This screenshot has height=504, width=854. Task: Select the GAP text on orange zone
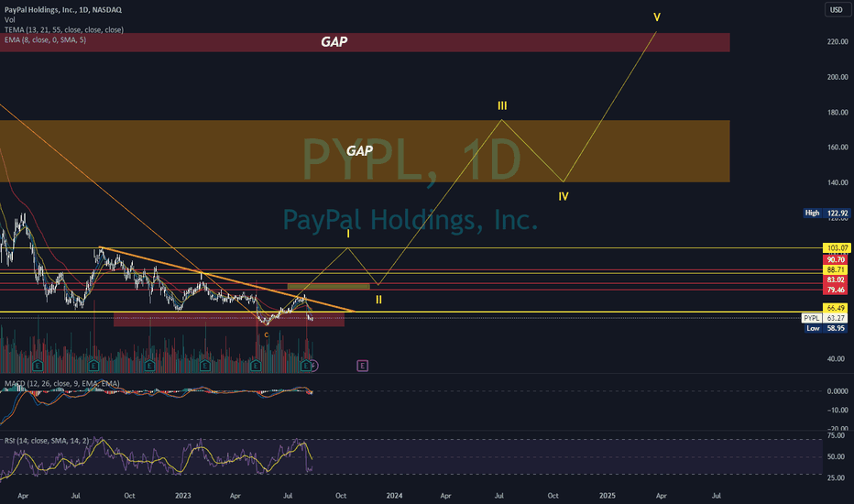(359, 151)
